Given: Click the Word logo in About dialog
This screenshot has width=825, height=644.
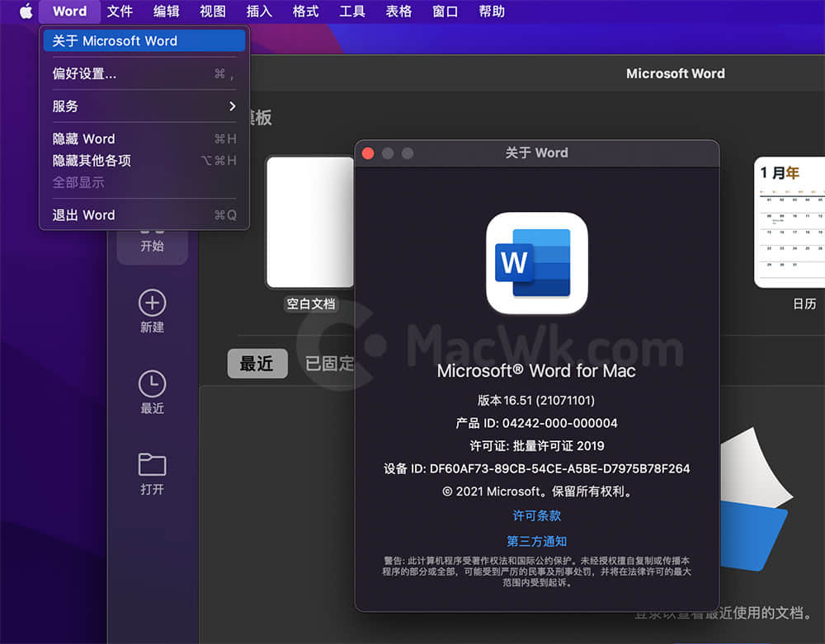Looking at the screenshot, I should pos(537,263).
